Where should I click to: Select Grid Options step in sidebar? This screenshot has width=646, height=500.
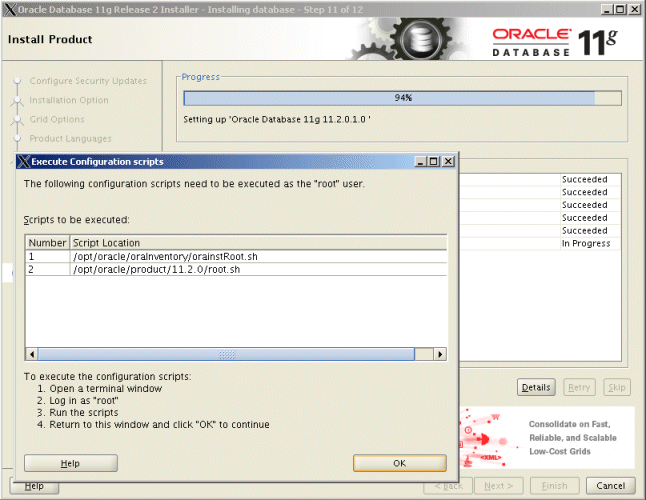click(57, 119)
